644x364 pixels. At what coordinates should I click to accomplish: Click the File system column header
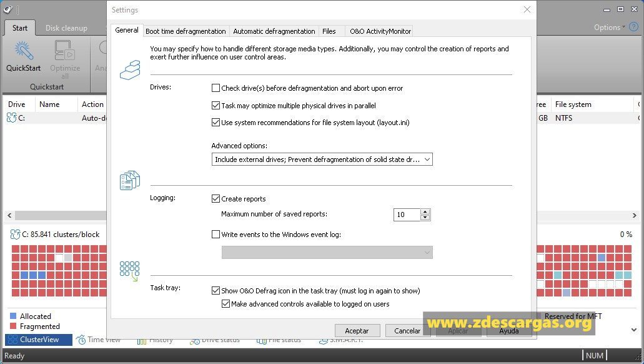tap(592, 104)
